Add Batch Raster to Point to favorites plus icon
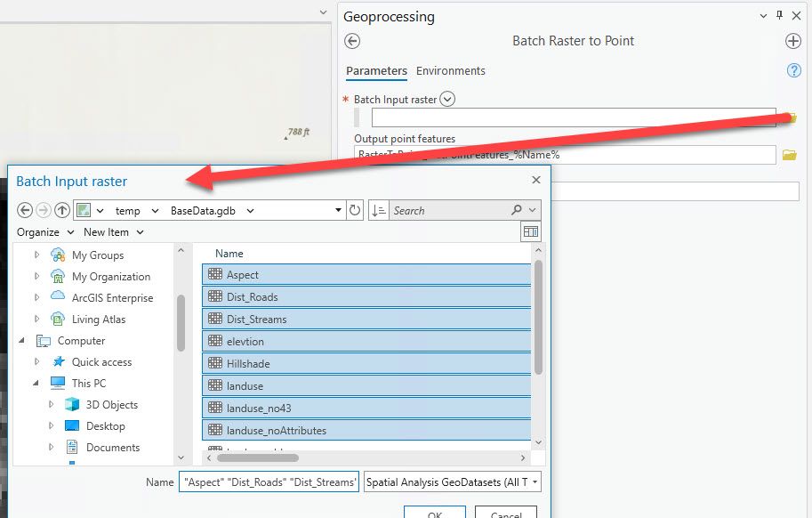 (x=792, y=41)
